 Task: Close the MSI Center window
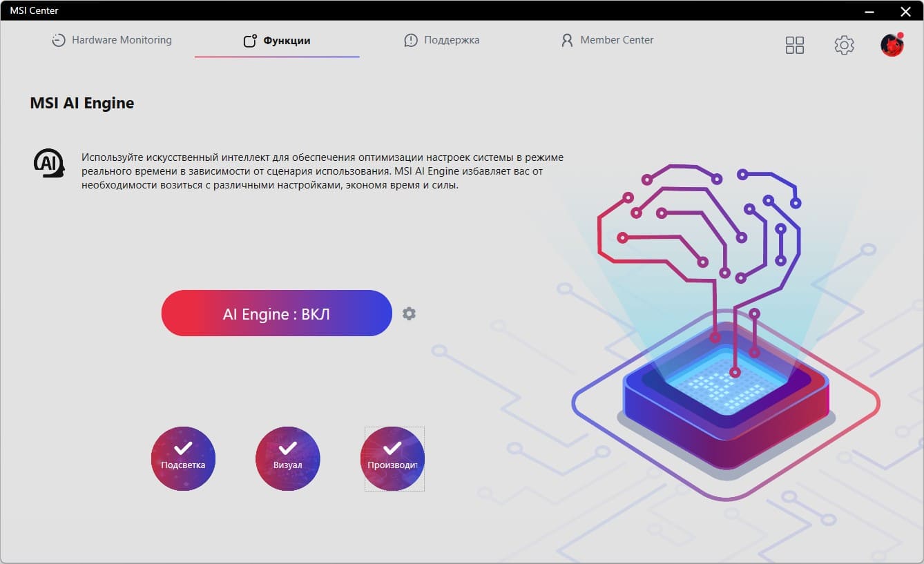point(905,11)
